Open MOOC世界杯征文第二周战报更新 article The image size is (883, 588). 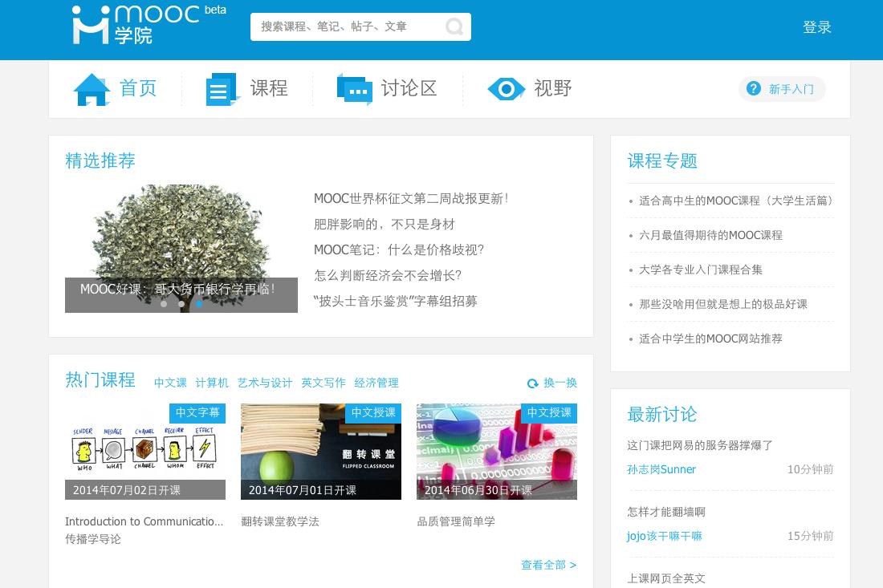click(411, 198)
